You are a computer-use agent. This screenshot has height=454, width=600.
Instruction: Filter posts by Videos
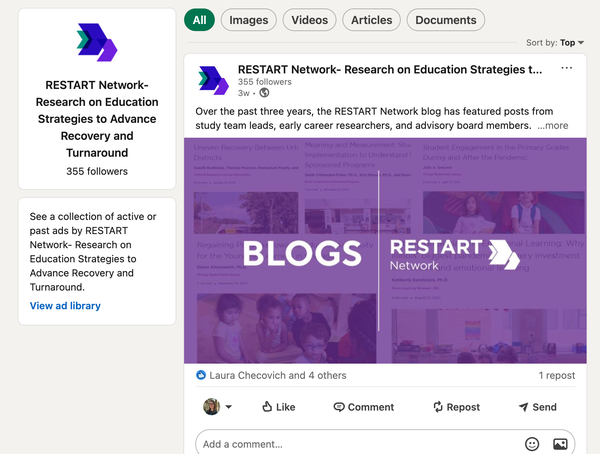tap(309, 20)
